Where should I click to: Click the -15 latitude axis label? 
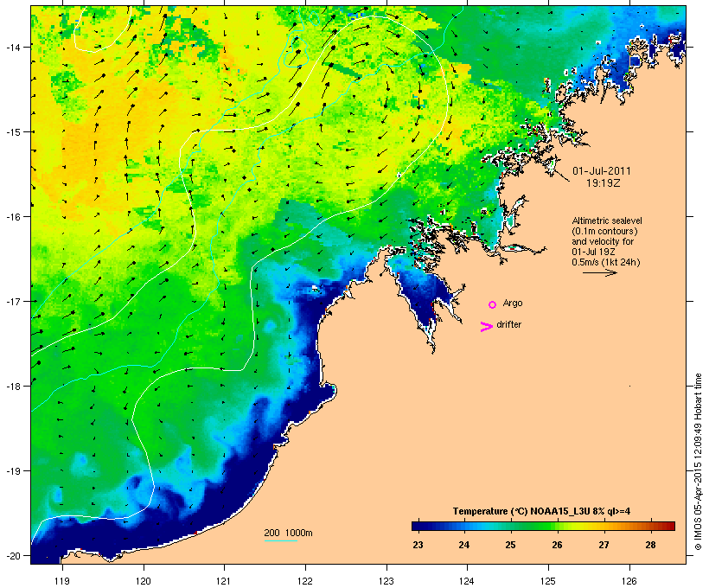tap(13, 132)
